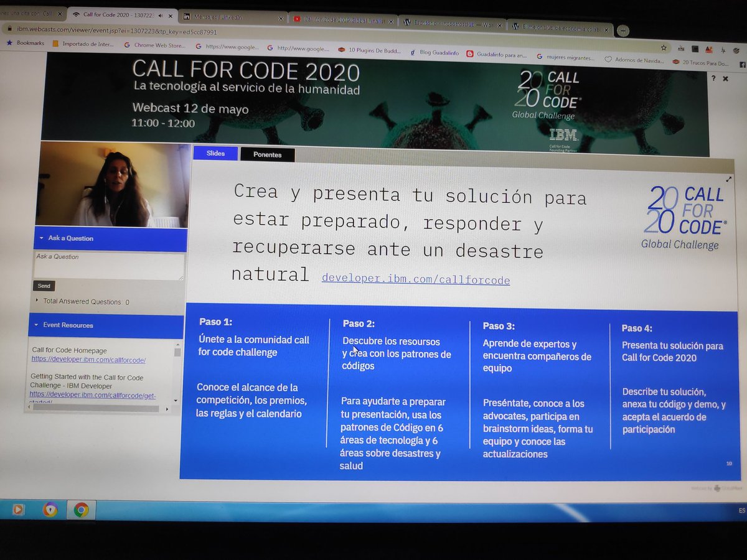Click the 'Paso 4:' heading text
The image size is (747, 560).
click(637, 328)
